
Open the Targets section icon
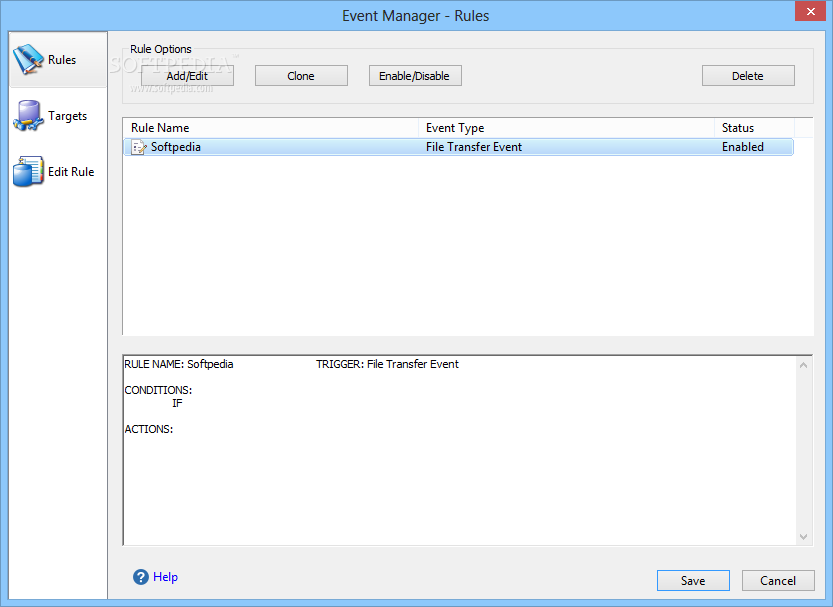pos(28,116)
